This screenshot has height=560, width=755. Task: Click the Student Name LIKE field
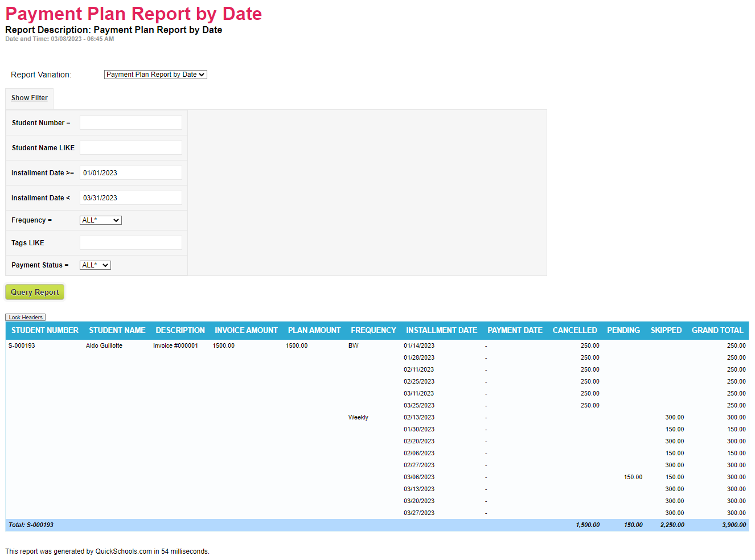coord(130,148)
